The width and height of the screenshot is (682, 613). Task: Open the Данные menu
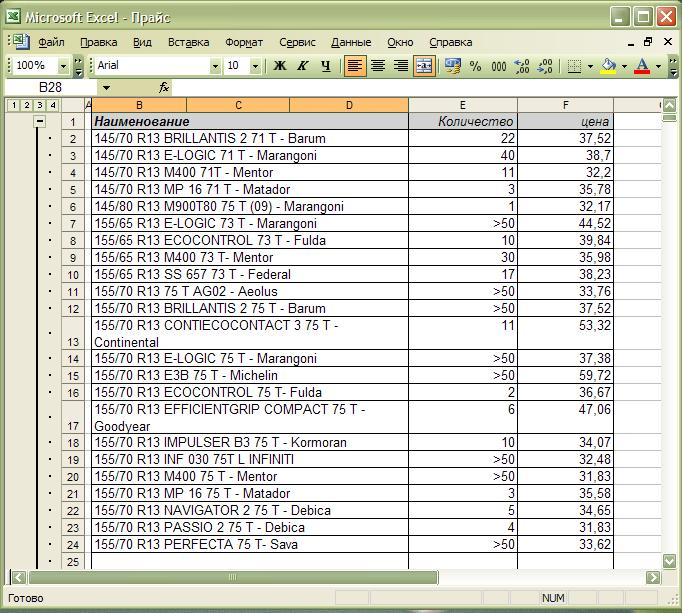(351, 42)
